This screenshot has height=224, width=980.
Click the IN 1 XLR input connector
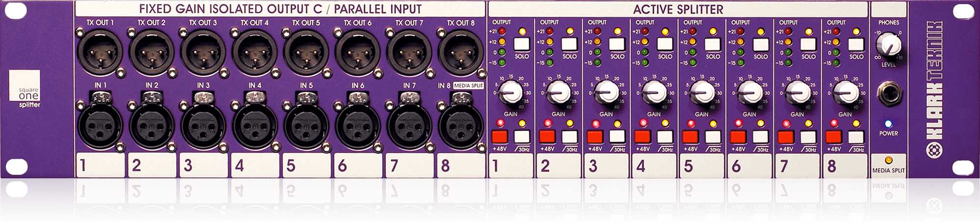coord(100,124)
